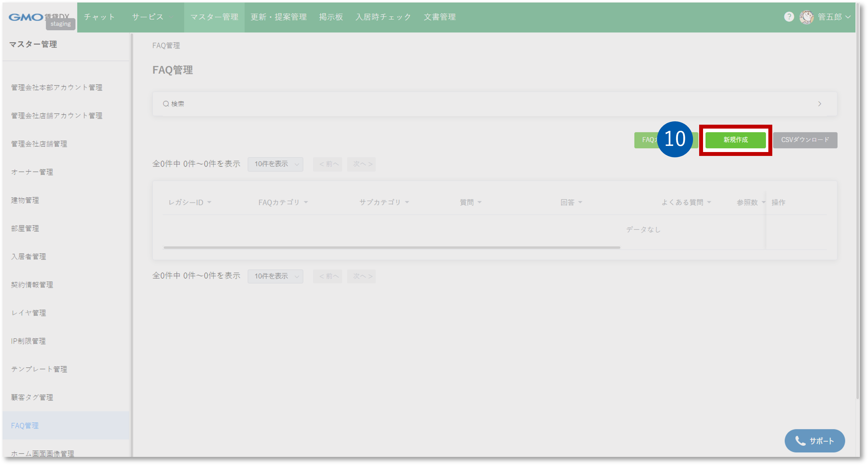Open テンプレート管理 in the sidebar
This screenshot has height=465, width=868.
tap(39, 369)
